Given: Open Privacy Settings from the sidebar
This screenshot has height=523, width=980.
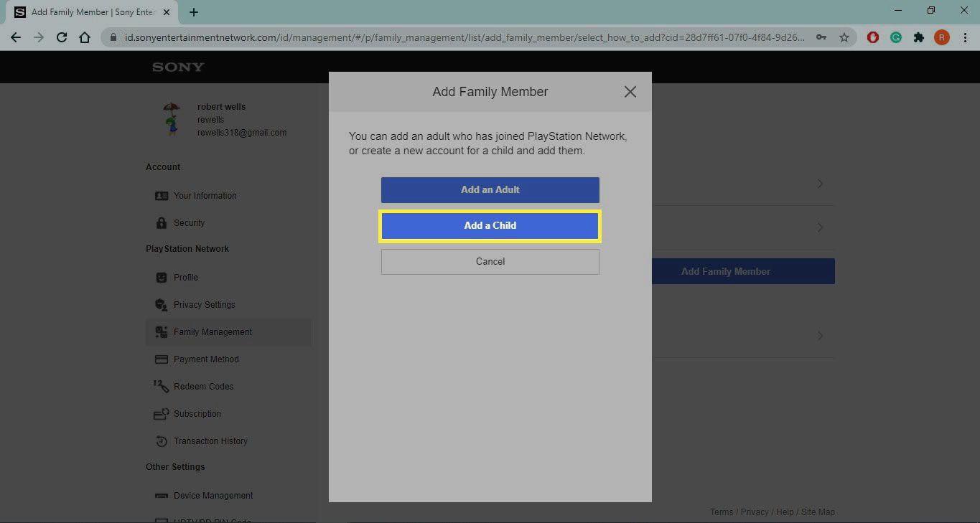Looking at the screenshot, I should (204, 305).
